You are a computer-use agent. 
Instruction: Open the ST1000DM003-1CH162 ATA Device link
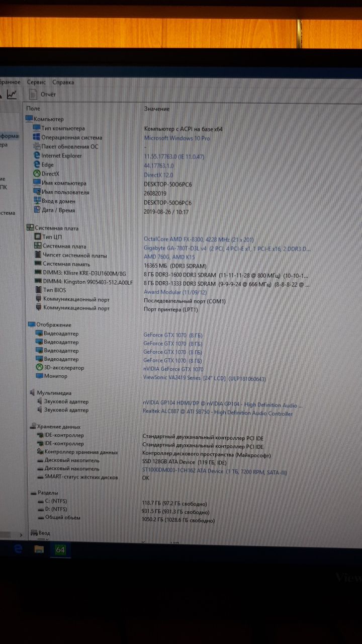point(215,471)
